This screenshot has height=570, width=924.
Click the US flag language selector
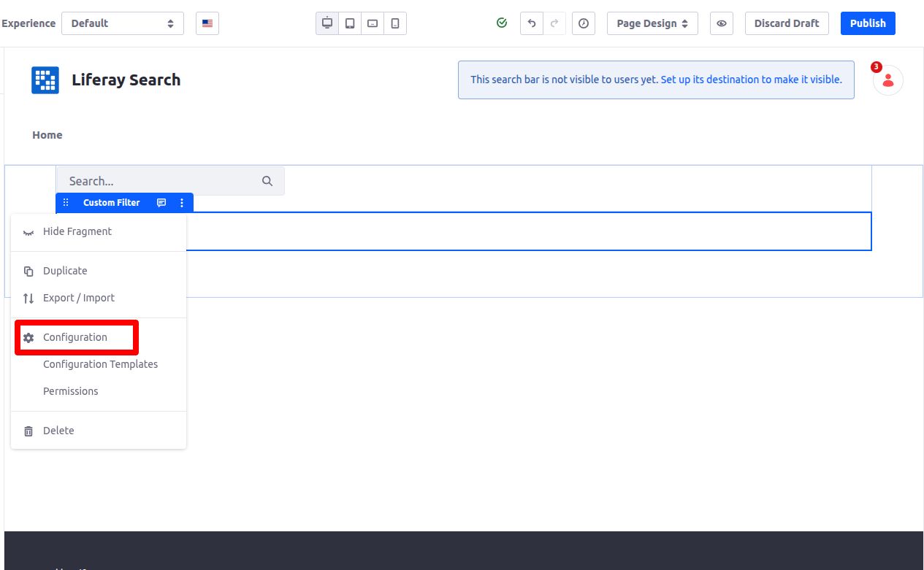coord(207,23)
